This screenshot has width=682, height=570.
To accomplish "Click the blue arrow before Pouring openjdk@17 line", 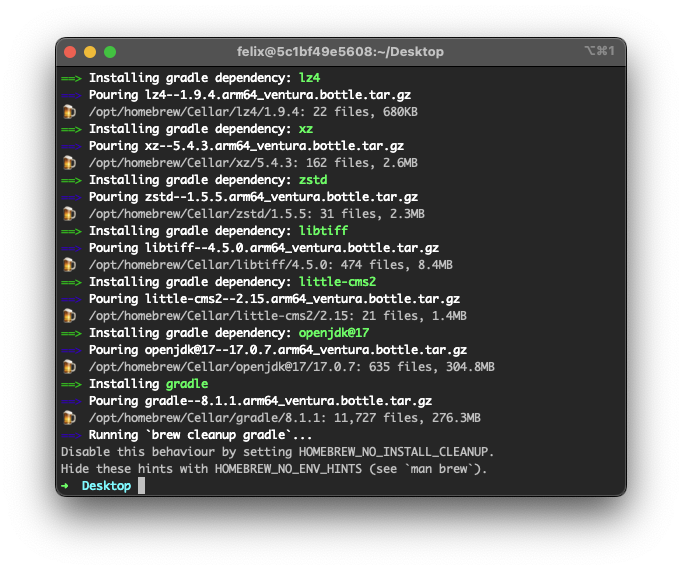I will pos(71,351).
